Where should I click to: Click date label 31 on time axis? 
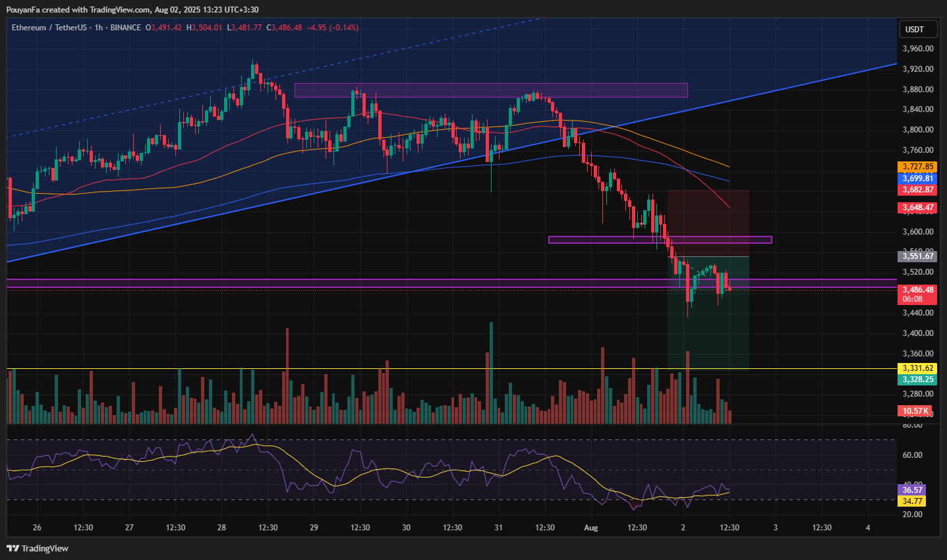click(x=498, y=528)
